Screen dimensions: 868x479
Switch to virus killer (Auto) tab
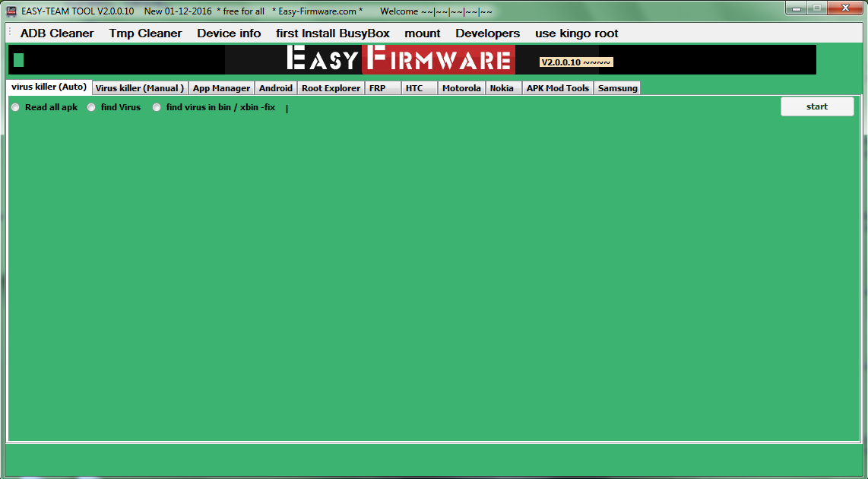coord(49,87)
